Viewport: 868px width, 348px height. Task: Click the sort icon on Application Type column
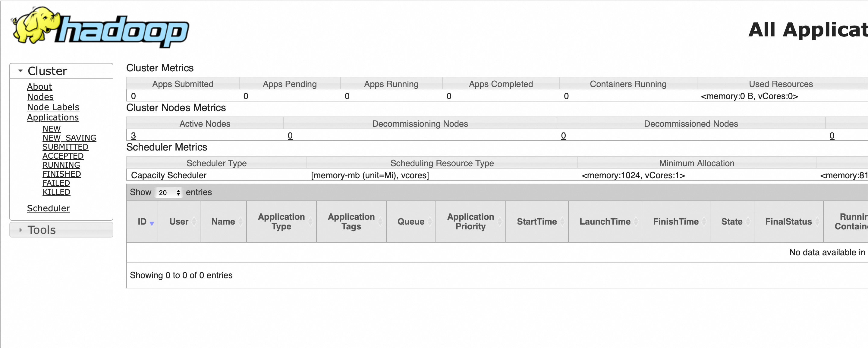(310, 222)
